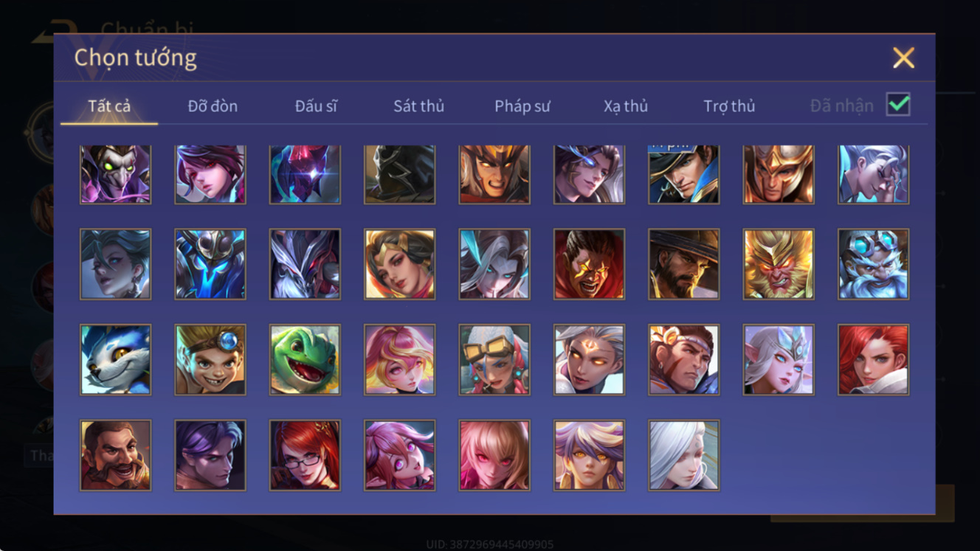Close the Chọn tướng dialog
This screenshot has width=980, height=551.
click(x=903, y=58)
